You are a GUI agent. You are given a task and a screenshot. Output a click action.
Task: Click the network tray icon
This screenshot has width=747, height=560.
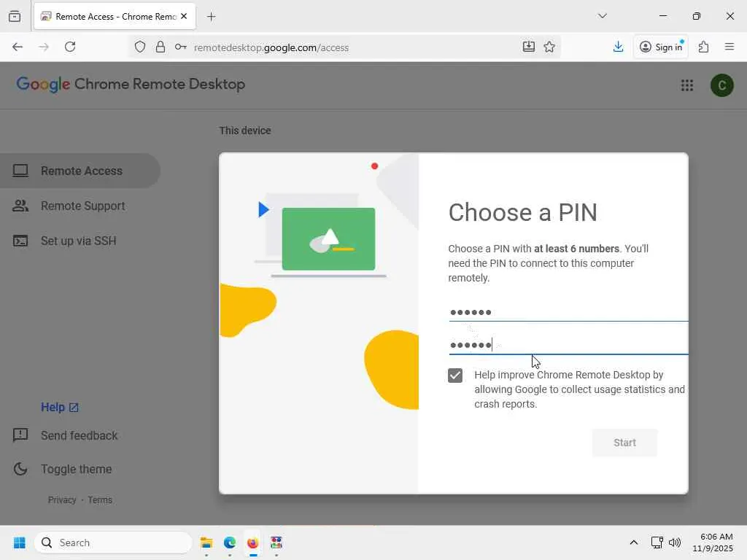coord(657,542)
